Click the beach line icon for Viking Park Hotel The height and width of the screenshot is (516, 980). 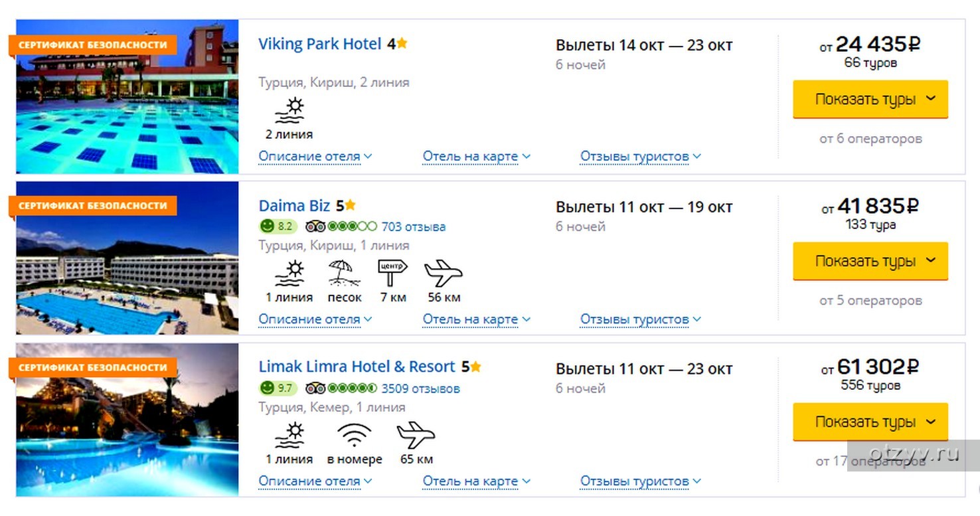click(x=289, y=110)
